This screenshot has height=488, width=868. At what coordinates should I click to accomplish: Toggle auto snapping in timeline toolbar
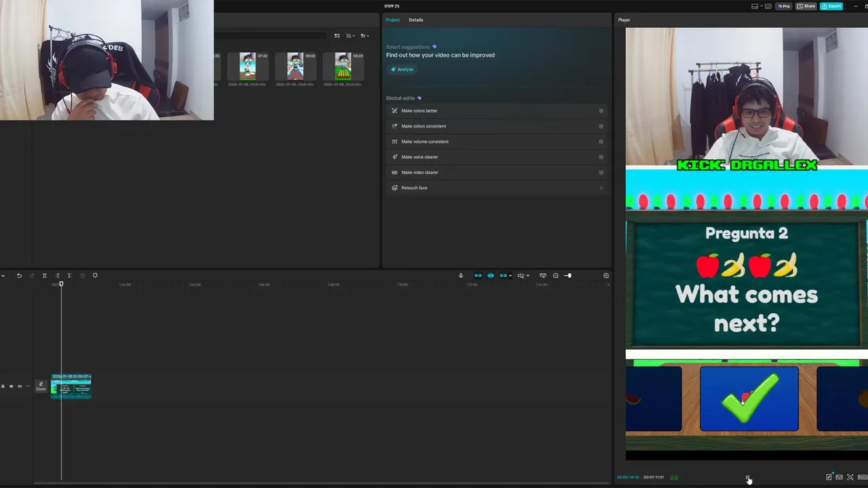pyautogui.click(x=491, y=275)
